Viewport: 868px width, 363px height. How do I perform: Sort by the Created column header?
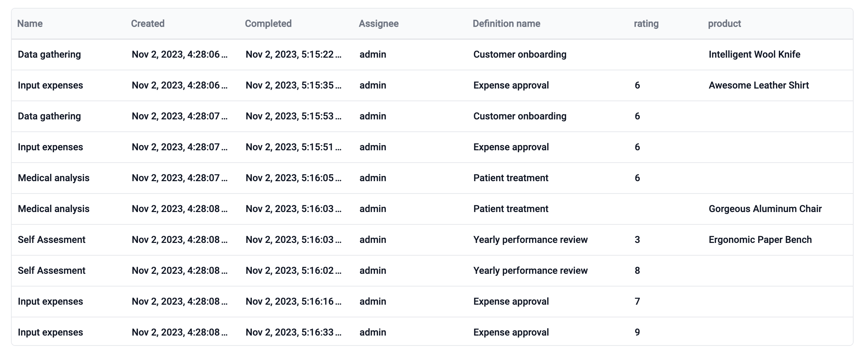[148, 23]
